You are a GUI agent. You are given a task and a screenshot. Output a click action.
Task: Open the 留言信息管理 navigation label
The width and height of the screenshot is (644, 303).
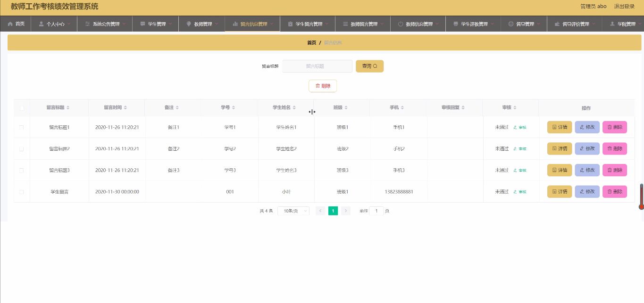254,24
